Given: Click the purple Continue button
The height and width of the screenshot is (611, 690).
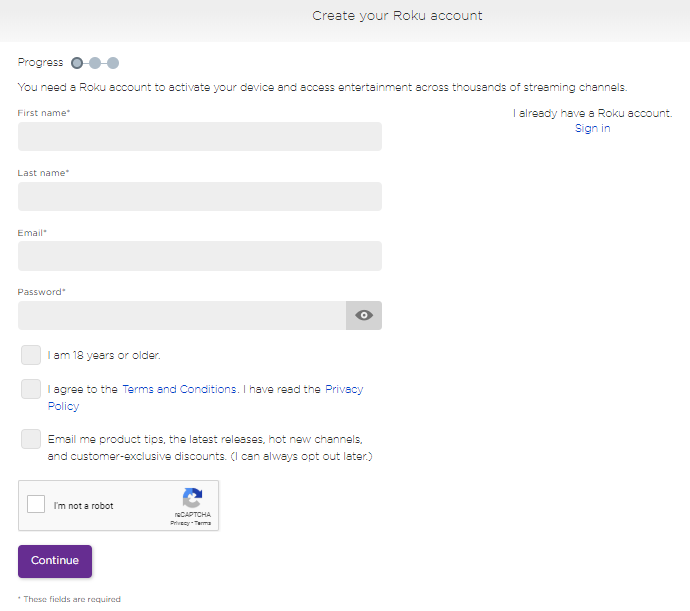Looking at the screenshot, I should tap(55, 561).
